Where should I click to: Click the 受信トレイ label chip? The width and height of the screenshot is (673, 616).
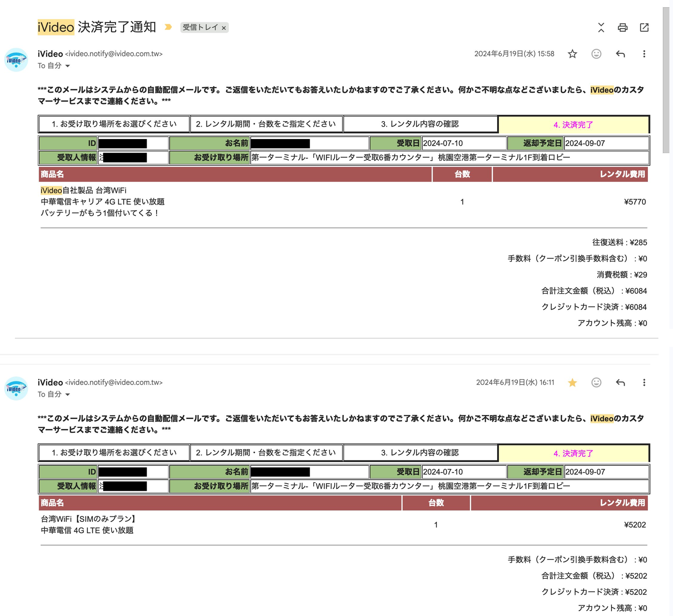point(201,27)
